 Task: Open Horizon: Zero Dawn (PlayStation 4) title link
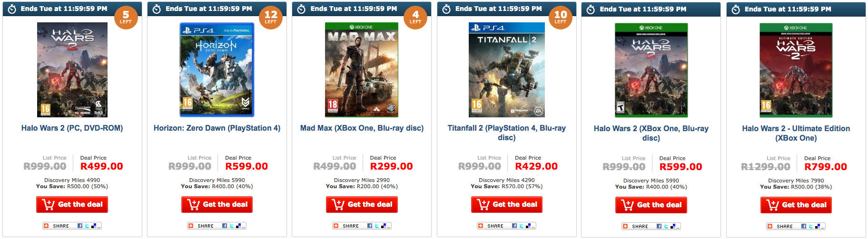(x=217, y=128)
